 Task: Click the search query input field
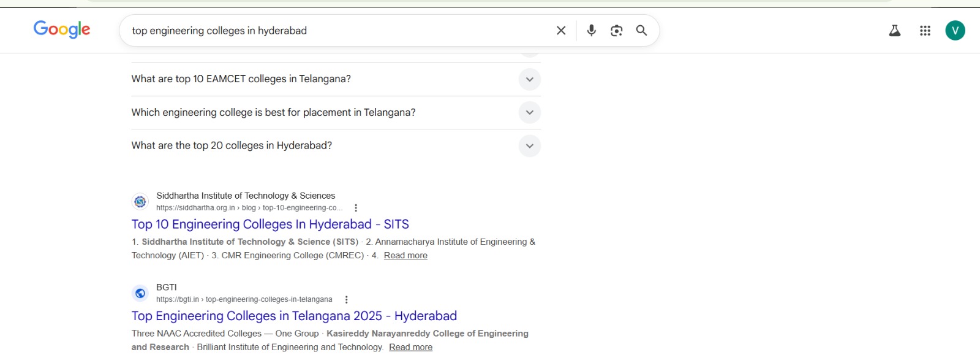(x=337, y=31)
